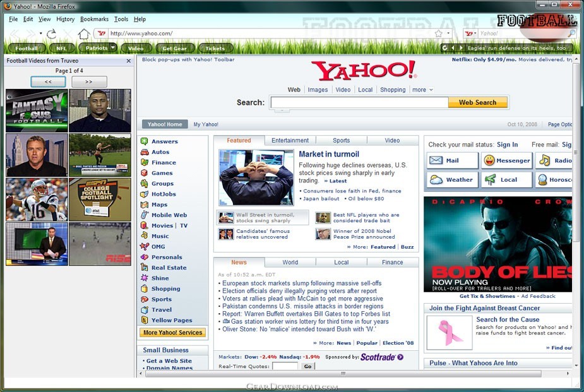Go to the browser home page icon
Screen dimensions: 584x392
click(x=84, y=34)
